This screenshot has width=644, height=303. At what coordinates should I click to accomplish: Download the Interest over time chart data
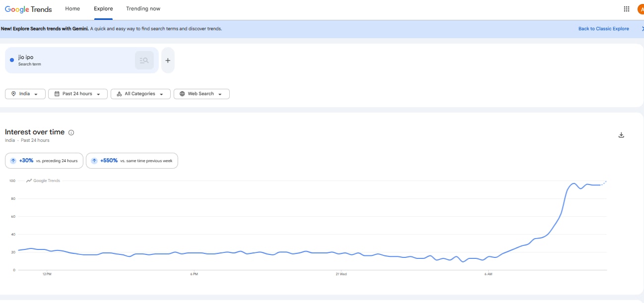[x=621, y=135]
